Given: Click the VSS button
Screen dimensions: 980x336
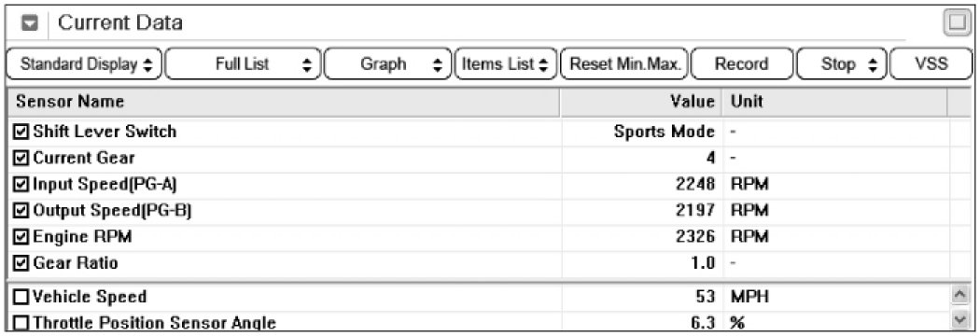Looking at the screenshot, I should tap(931, 63).
